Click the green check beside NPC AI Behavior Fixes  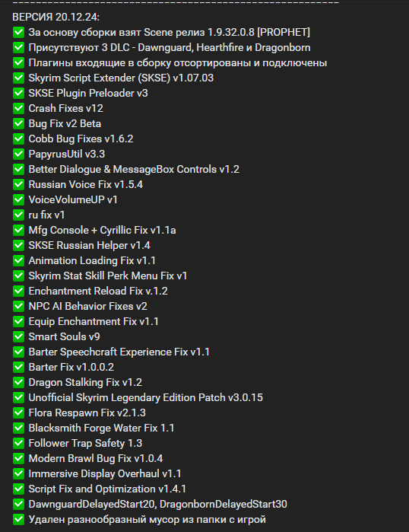pos(19,306)
